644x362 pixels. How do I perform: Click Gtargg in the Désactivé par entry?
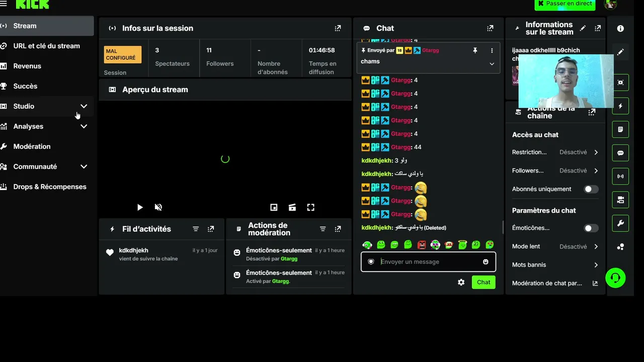pos(289,259)
